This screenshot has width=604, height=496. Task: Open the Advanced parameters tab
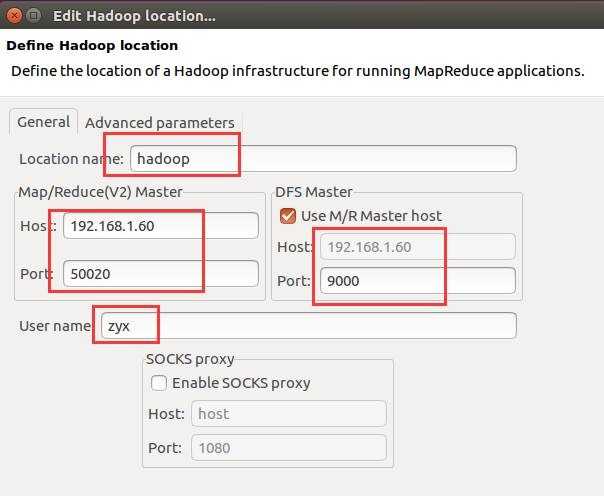coord(160,123)
